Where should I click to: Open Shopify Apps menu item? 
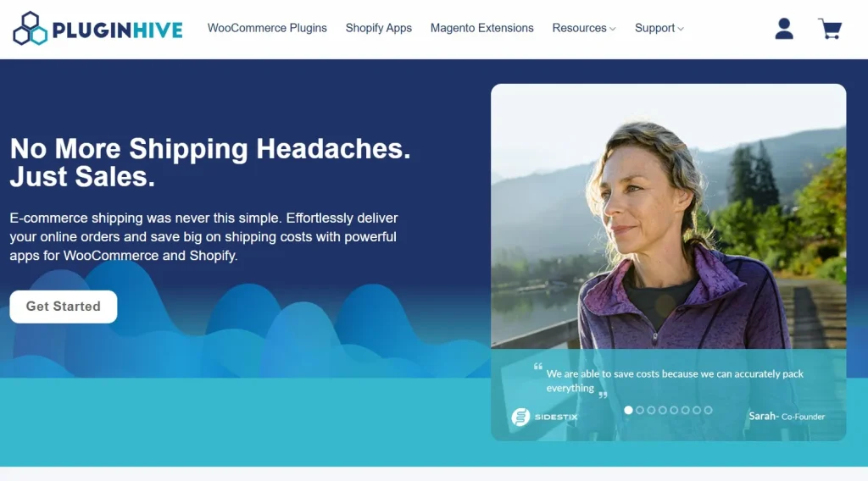click(379, 28)
